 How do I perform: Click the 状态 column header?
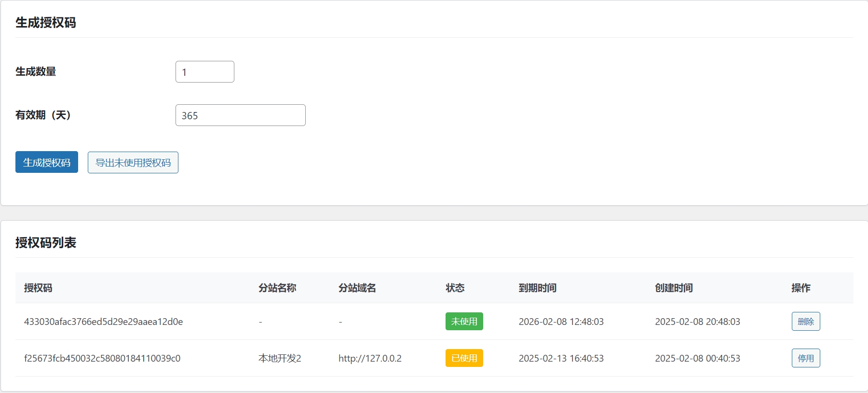(455, 288)
